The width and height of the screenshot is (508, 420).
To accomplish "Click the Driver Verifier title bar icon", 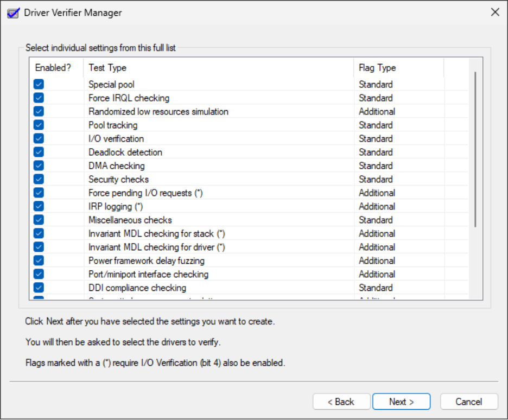I will [12, 11].
